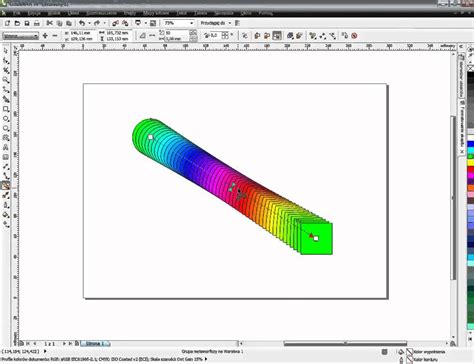Go to next page arrow
Viewport: 474px width, 364px height.
point(64,343)
